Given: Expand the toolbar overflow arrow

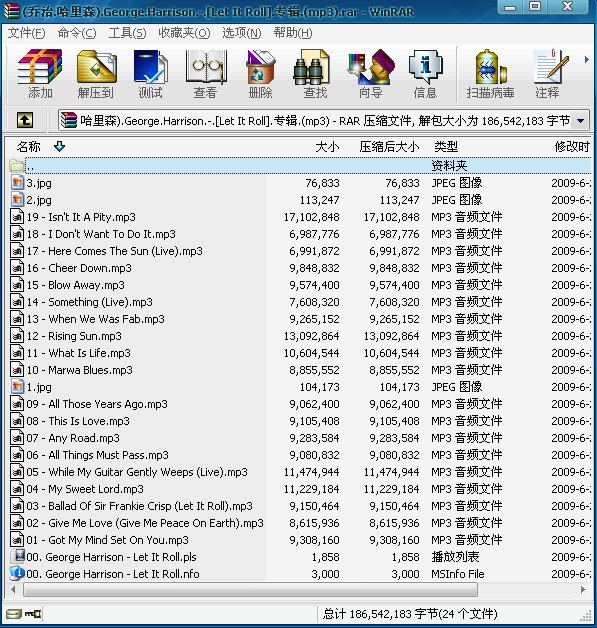Looking at the screenshot, I should click(587, 59).
